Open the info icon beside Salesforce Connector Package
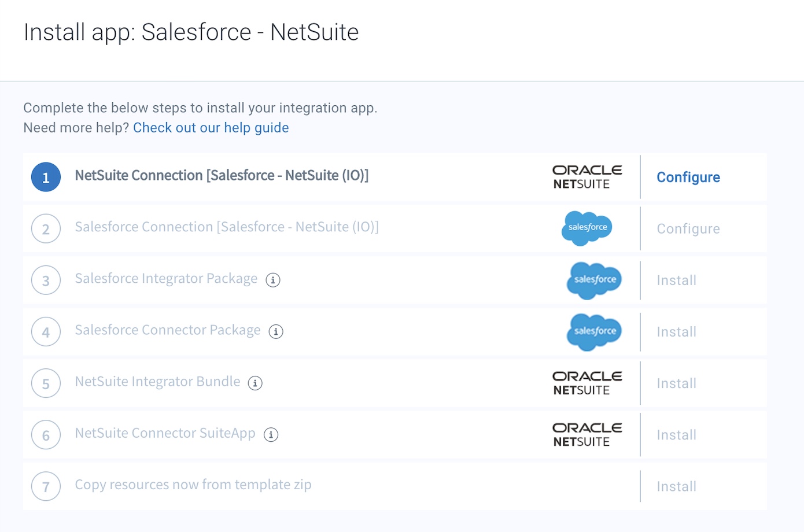This screenshot has width=804, height=532. coord(276,331)
